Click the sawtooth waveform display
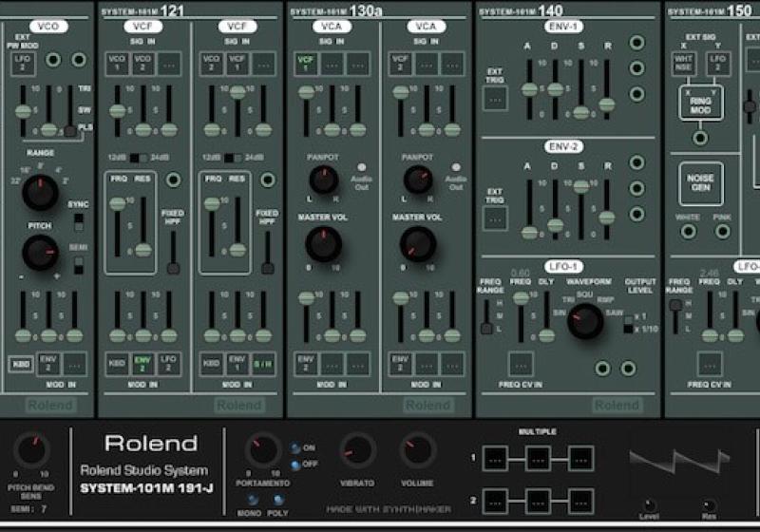This screenshot has height=532, width=760. coord(678,461)
